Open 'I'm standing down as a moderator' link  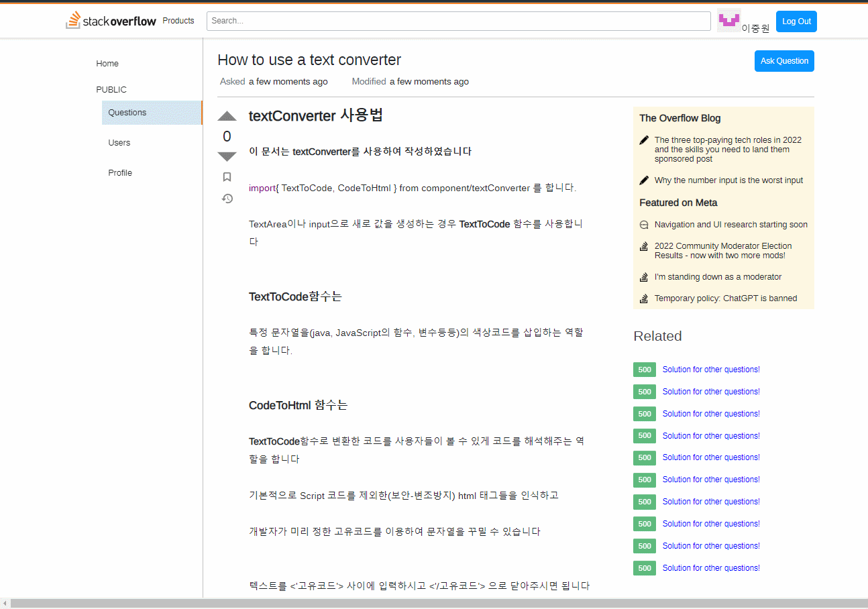point(718,277)
